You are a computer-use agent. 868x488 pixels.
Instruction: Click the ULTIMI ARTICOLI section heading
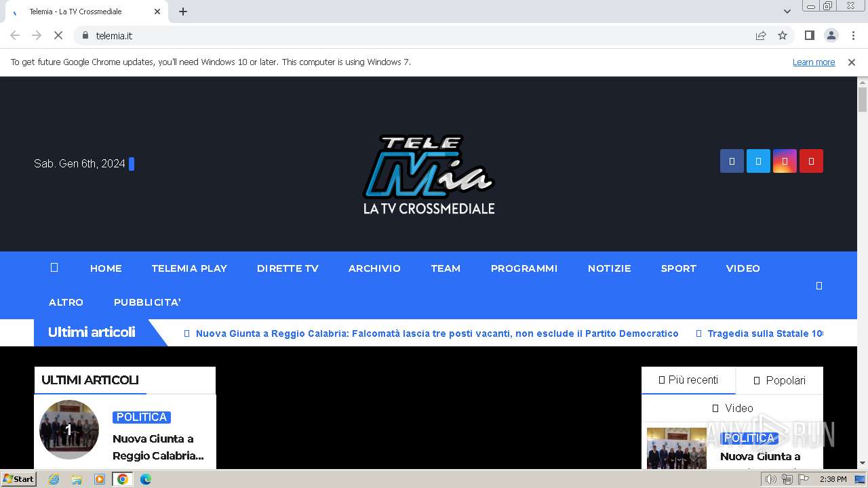[90, 380]
